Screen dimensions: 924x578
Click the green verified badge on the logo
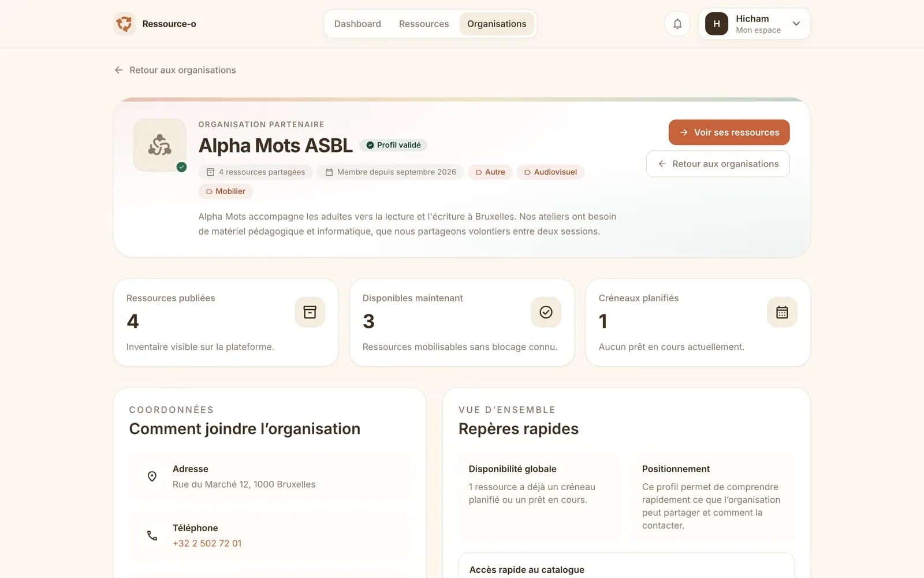coord(181,166)
